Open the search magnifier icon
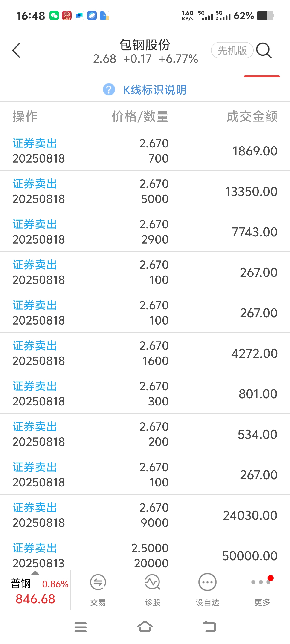 (264, 51)
